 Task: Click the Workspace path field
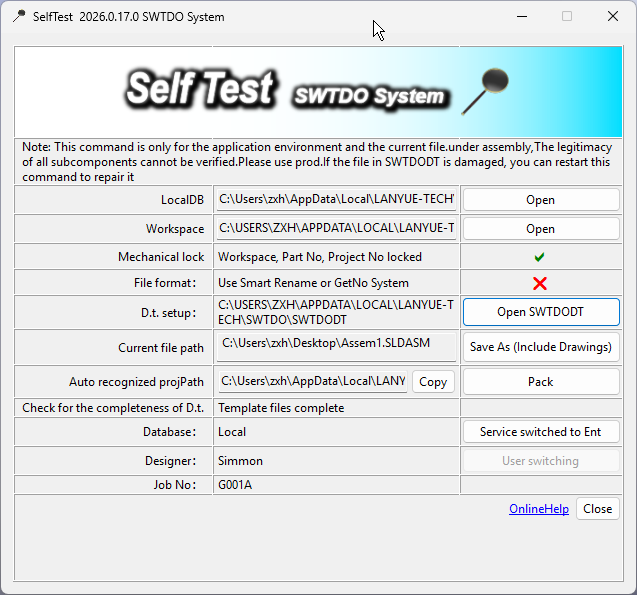click(336, 229)
